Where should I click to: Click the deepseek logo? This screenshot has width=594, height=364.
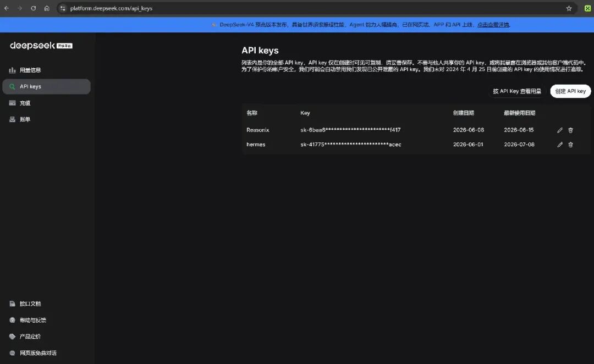pos(41,46)
